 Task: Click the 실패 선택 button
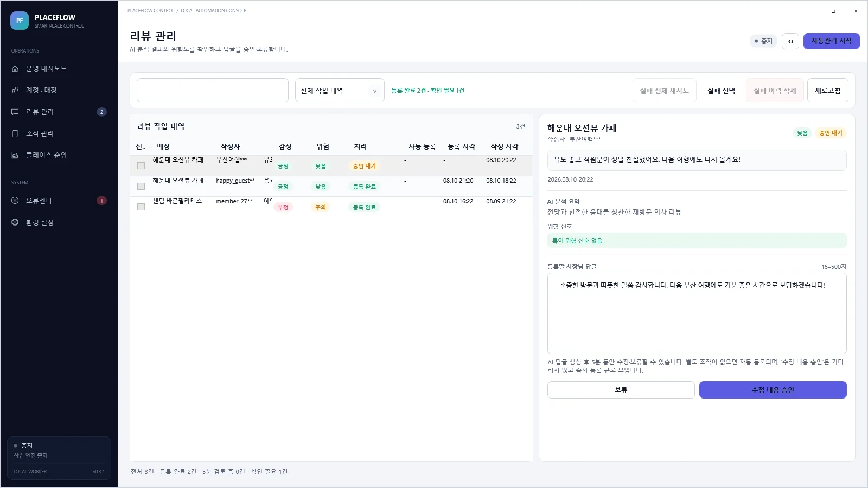tap(721, 91)
